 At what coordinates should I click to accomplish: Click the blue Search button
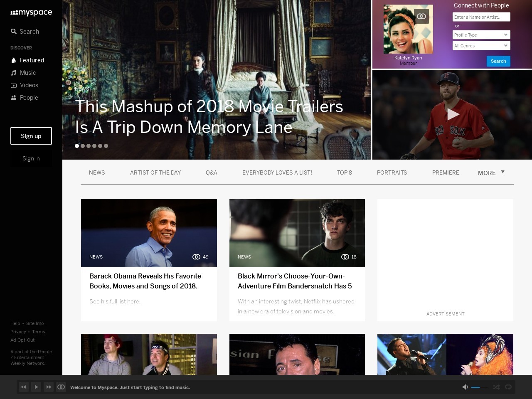tap(498, 61)
